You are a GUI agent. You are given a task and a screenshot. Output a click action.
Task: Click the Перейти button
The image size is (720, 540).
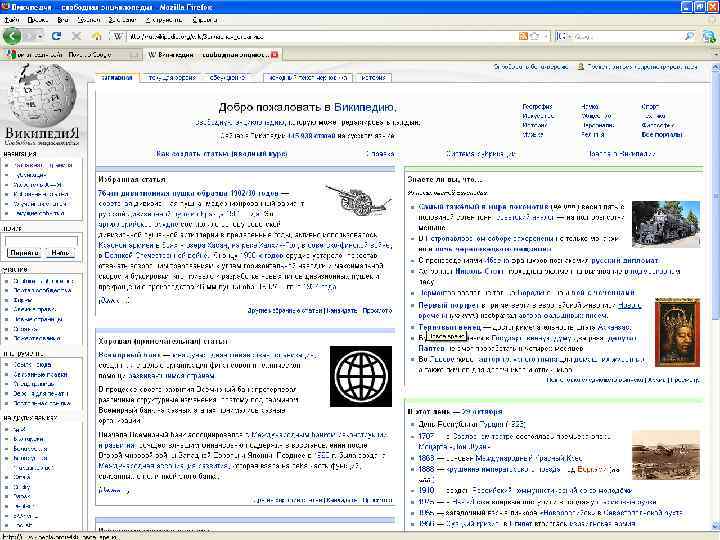tap(24, 253)
